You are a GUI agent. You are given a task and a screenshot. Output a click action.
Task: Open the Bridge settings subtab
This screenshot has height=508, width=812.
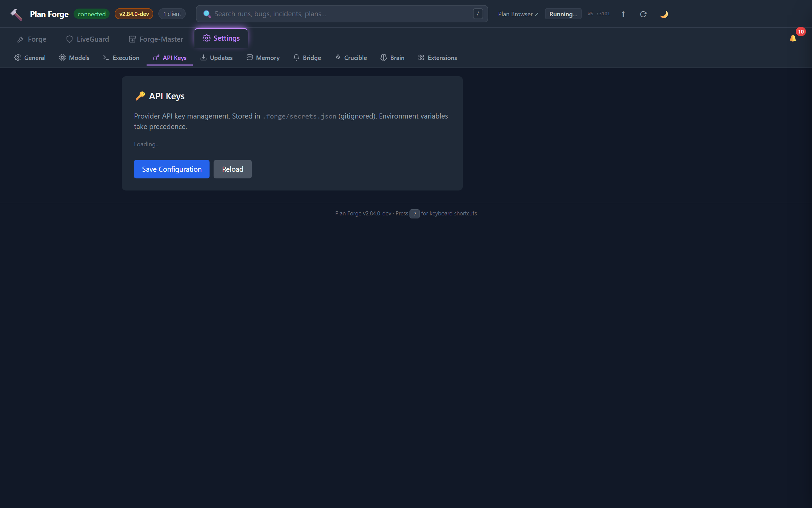click(x=307, y=58)
